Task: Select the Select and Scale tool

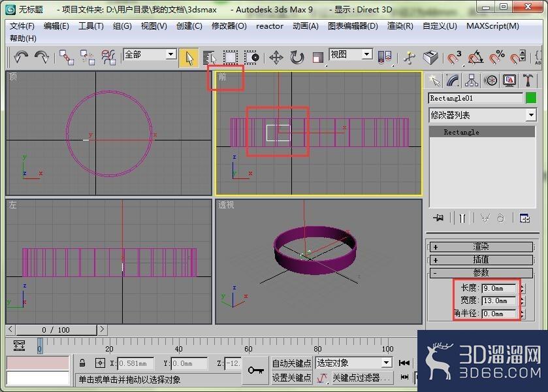Action: 318,57
